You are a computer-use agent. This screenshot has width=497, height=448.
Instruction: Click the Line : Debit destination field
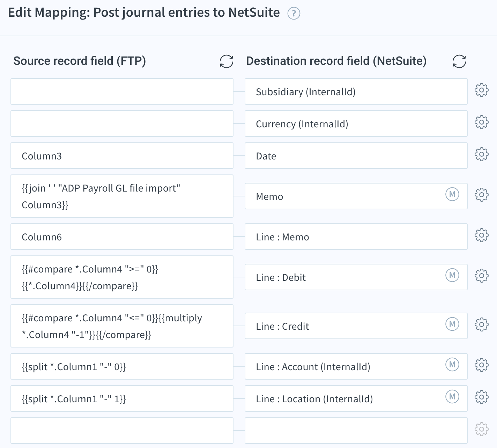[356, 277]
